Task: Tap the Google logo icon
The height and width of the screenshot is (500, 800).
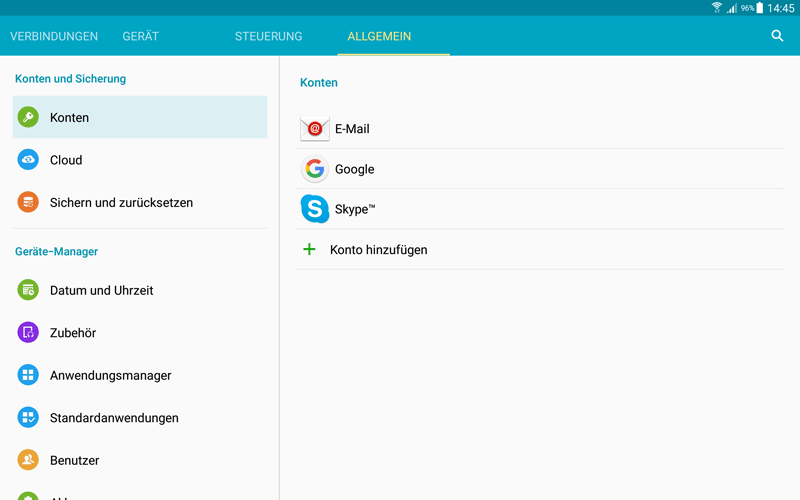Action: tap(315, 169)
